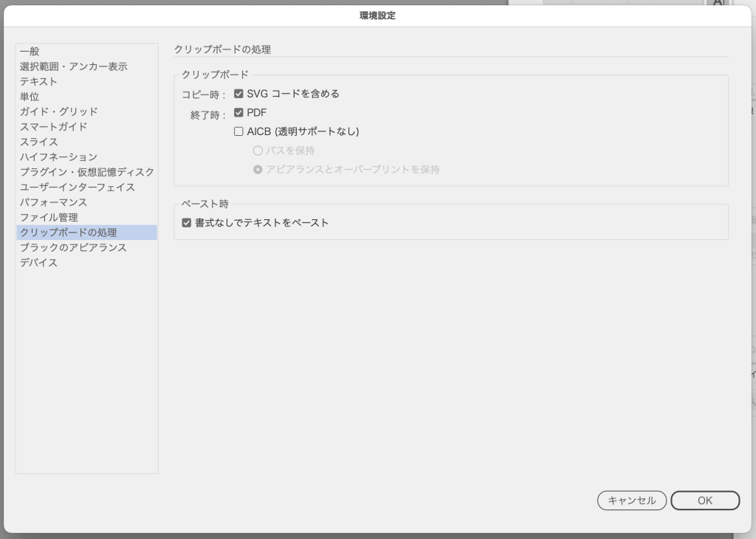This screenshot has height=539, width=756.
Task: Open the デバイス preferences category
Action: [x=38, y=263]
